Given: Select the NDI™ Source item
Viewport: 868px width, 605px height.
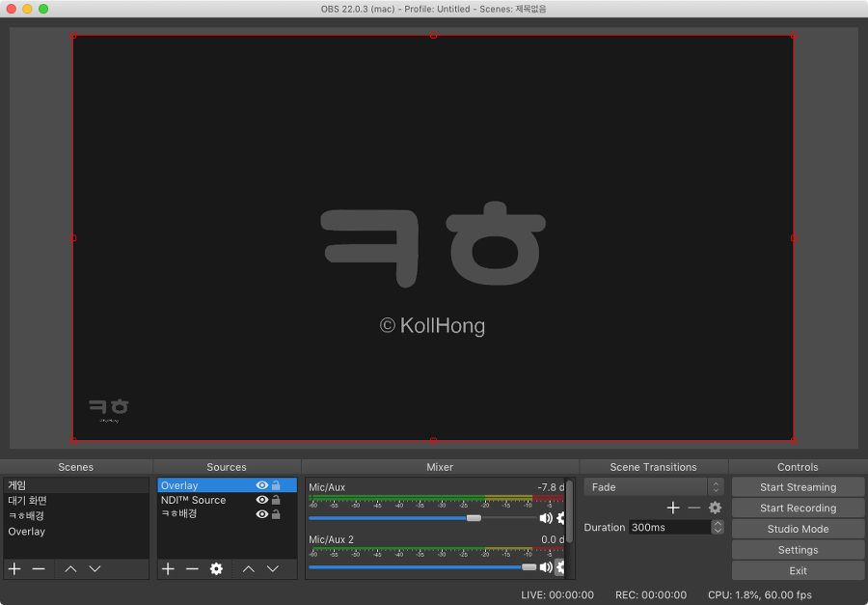Looking at the screenshot, I should click(x=194, y=500).
